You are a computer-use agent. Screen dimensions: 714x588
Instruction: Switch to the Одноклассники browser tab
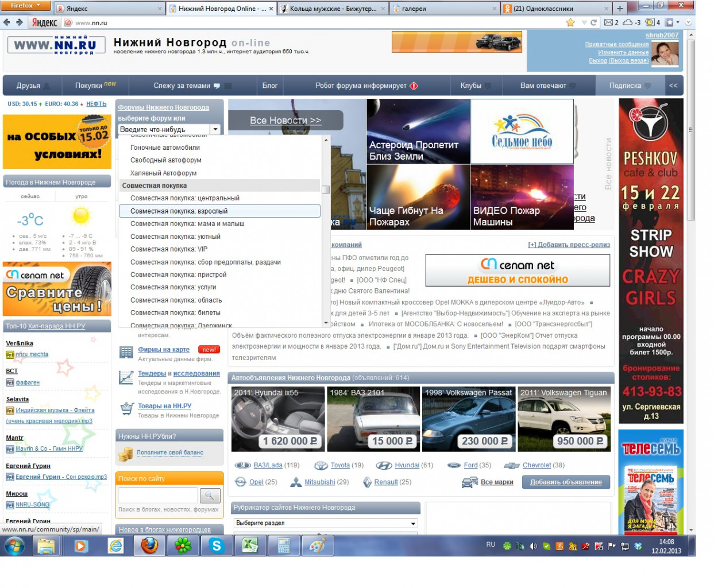555,9
